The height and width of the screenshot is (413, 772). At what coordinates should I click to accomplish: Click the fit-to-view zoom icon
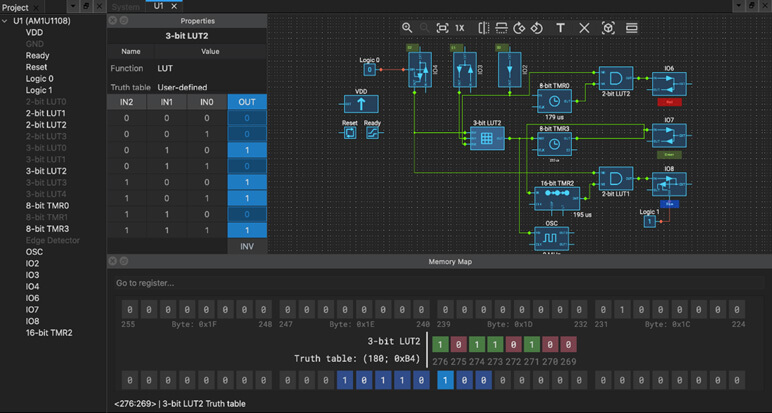click(442, 29)
